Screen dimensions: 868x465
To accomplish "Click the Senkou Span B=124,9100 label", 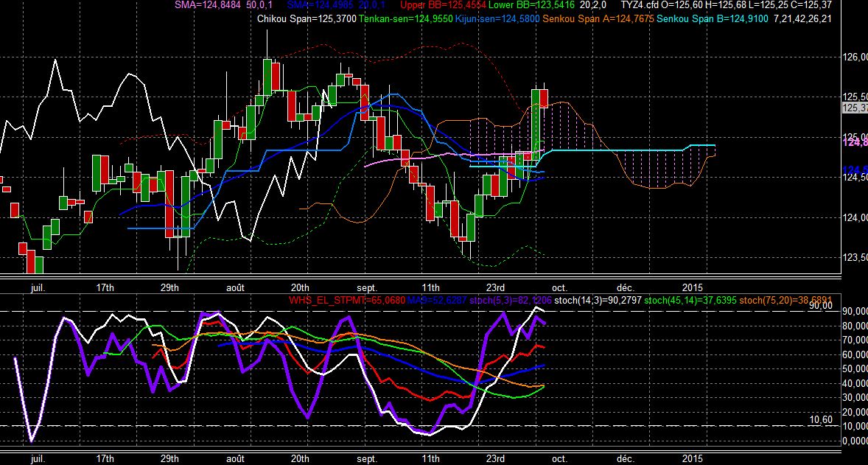I will point(713,19).
